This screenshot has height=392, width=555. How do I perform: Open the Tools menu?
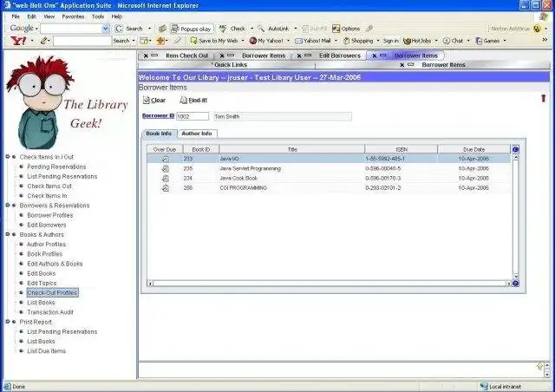pos(98,16)
